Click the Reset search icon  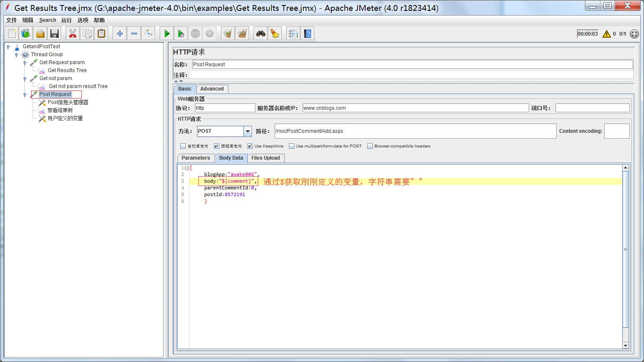275,34
